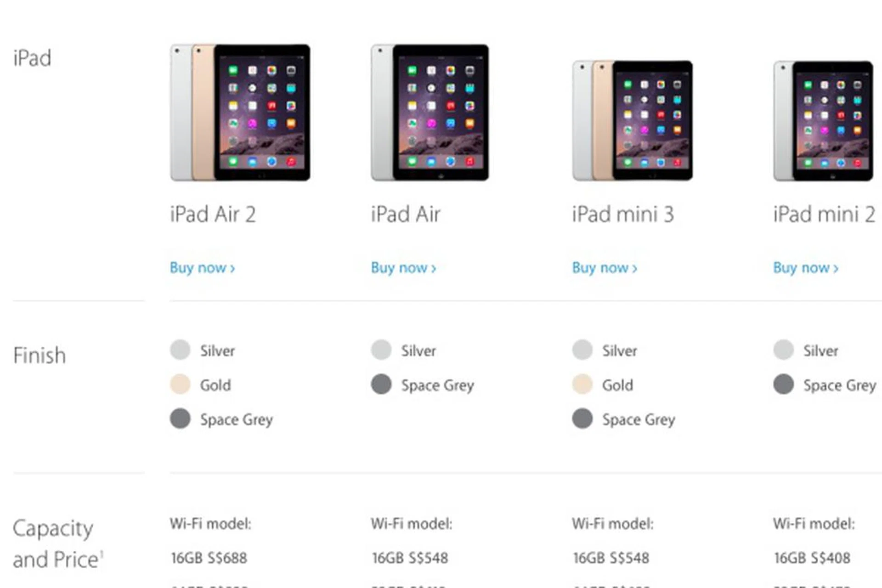
Task: Open Buy now link under iPad mini 2
Action: click(806, 267)
